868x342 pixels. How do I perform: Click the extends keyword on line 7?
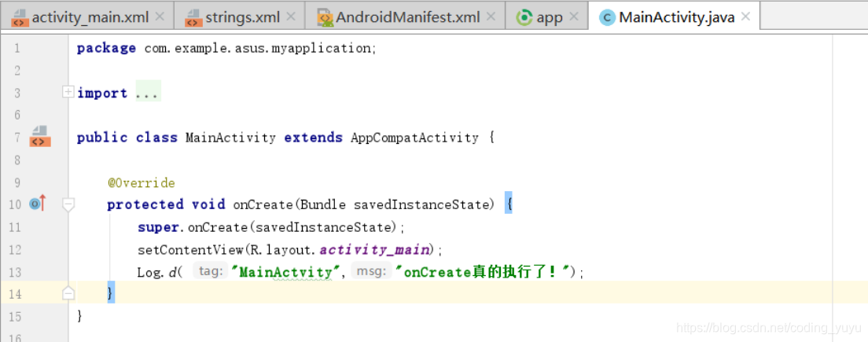click(x=314, y=138)
